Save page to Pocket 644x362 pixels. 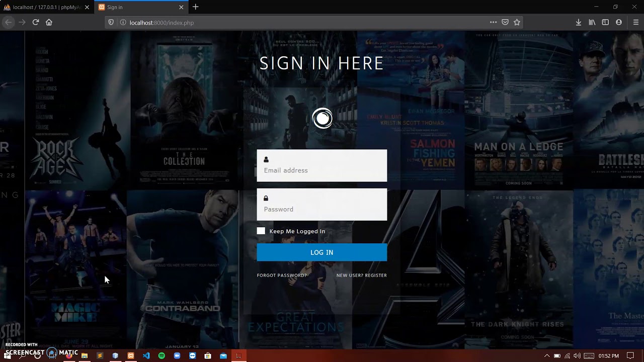click(505, 22)
